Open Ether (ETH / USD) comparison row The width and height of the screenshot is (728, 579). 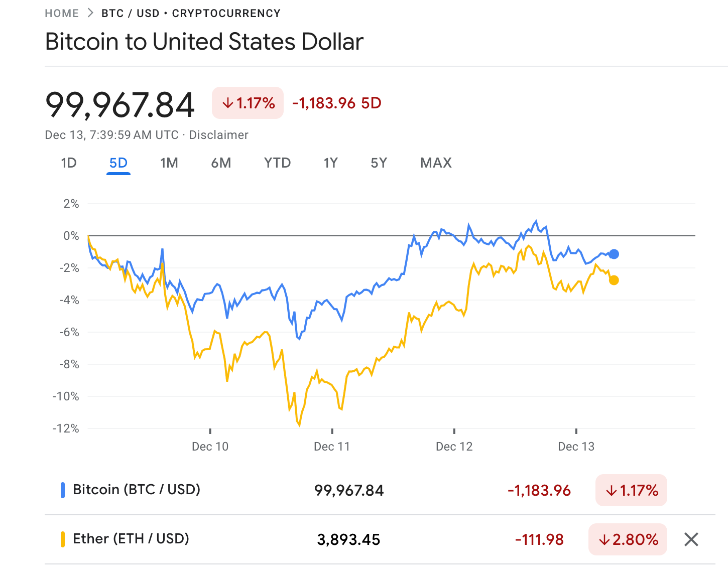[131, 539]
